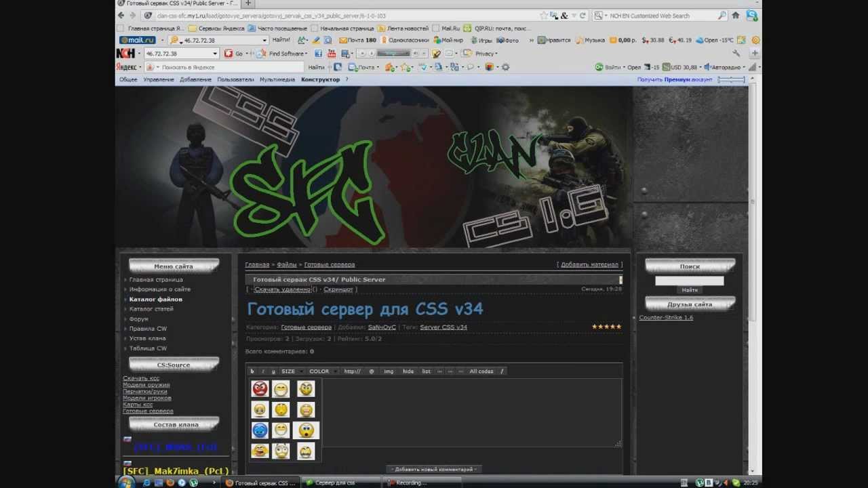Click the bookmark star in address bar
The height and width of the screenshot is (488, 868).
[544, 15]
